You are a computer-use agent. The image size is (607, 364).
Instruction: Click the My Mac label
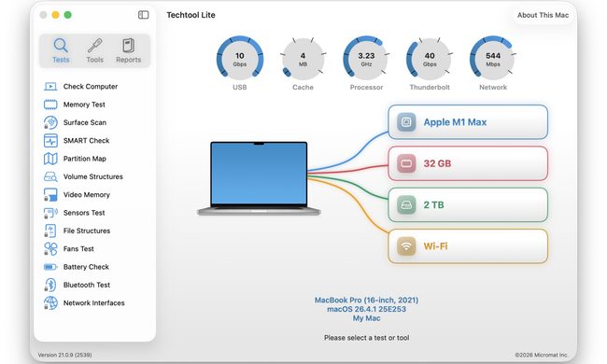(x=366, y=318)
